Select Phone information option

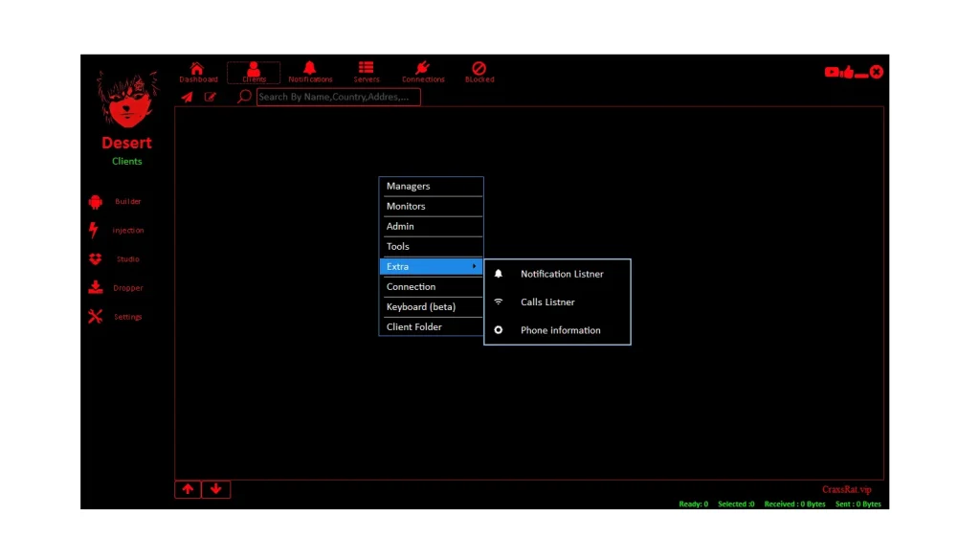tap(559, 329)
